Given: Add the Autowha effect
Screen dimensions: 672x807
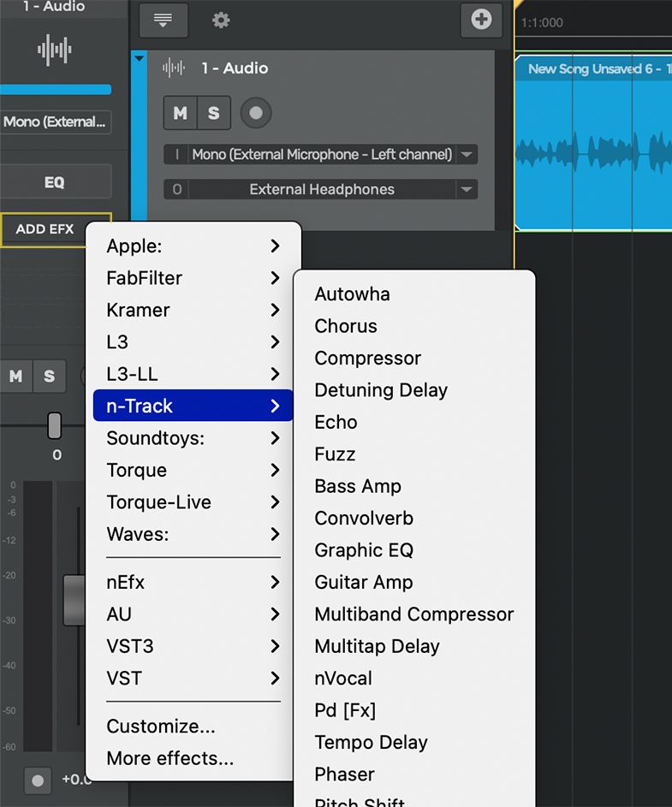Looking at the screenshot, I should coord(414,294).
